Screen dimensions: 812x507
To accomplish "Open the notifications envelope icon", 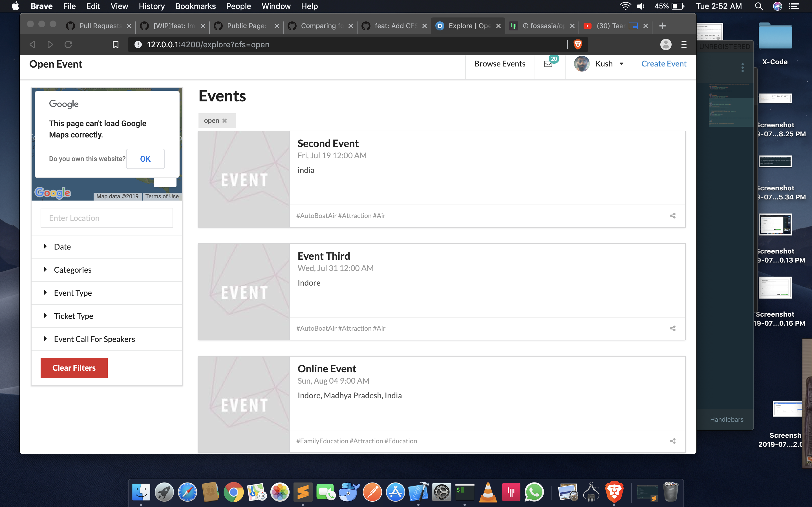I will tap(548, 64).
